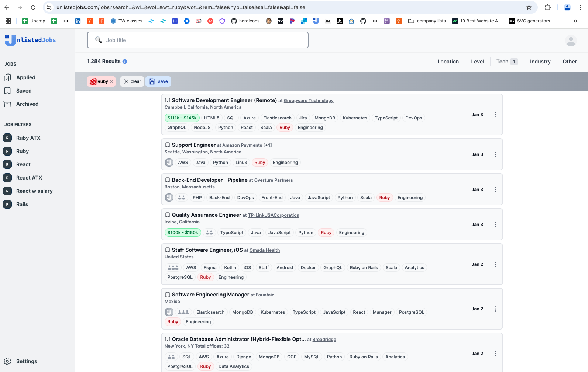Click the Django tag in Oracle Database Administrator row
Viewport: 588px width, 372px height.
point(244,357)
